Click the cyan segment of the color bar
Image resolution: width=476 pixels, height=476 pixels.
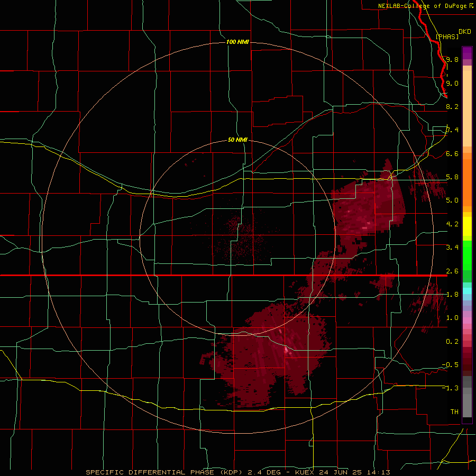click(467, 291)
